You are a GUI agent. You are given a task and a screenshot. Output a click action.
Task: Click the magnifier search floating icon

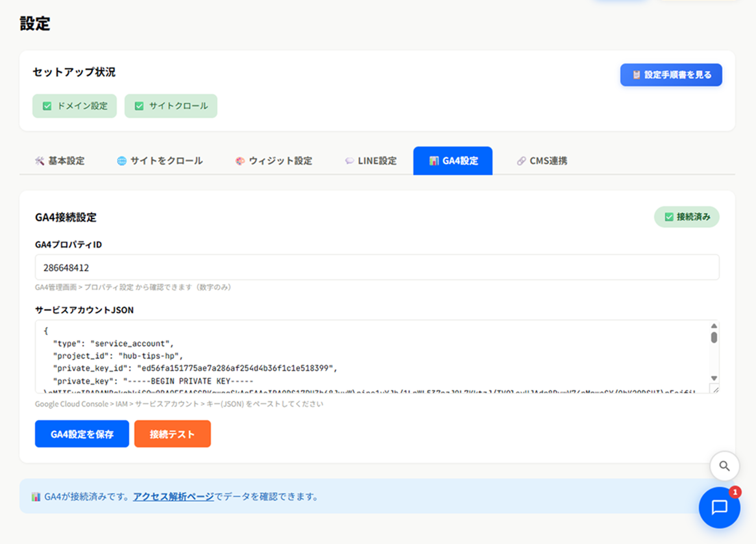point(724,466)
